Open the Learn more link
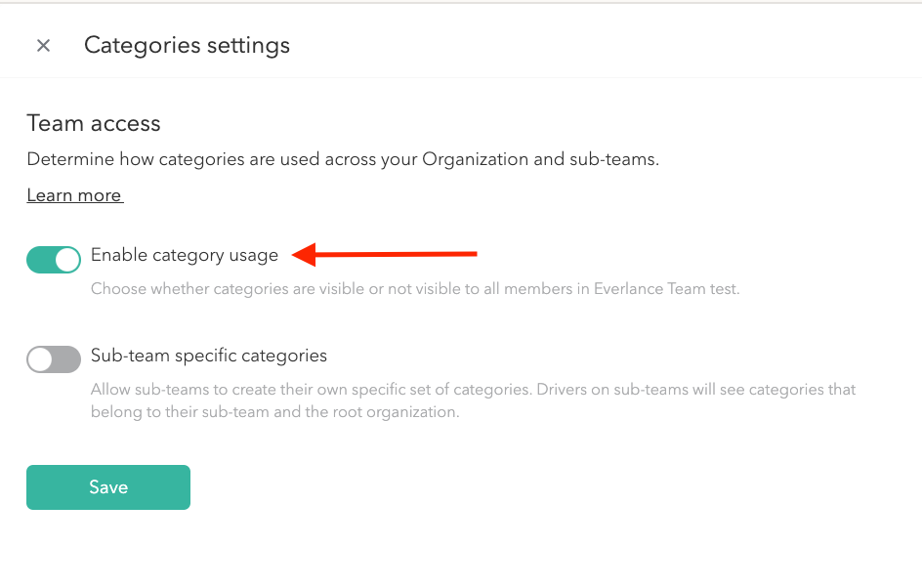Screen dimensions: 922x588 [x=75, y=194]
